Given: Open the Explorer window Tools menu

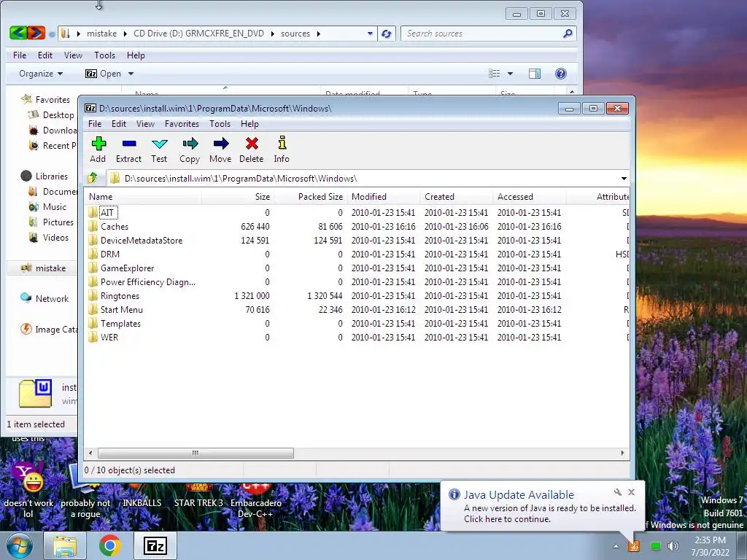Looking at the screenshot, I should tap(104, 55).
